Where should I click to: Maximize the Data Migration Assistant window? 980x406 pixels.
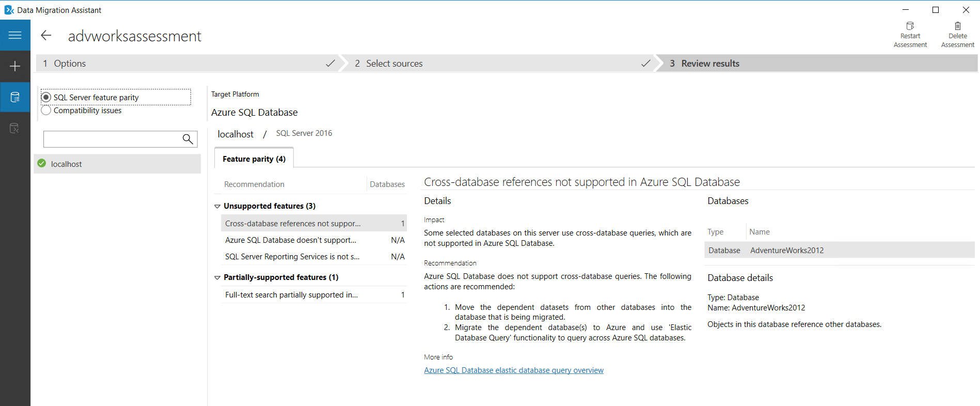[x=936, y=10]
